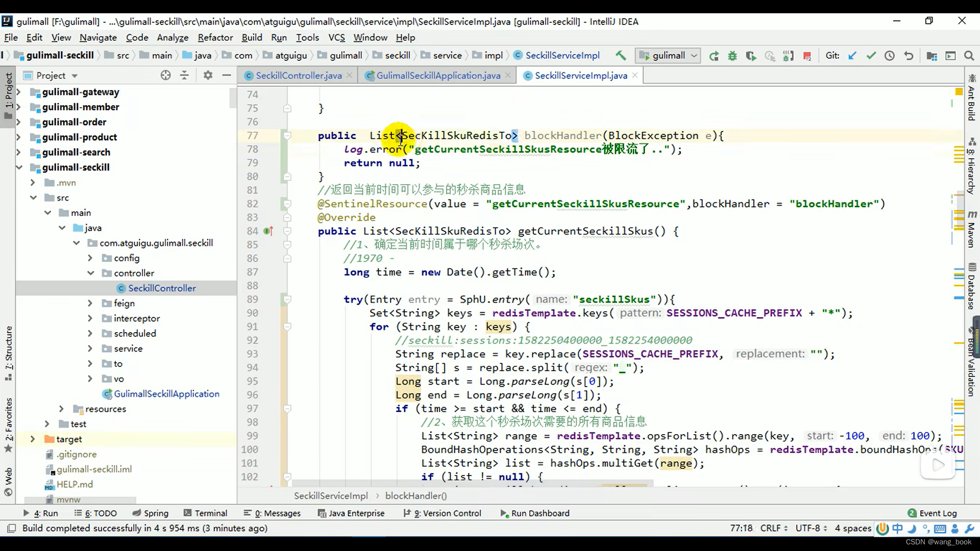The height and width of the screenshot is (551, 980).
Task: Hide the Project tool window
Action: 227,76
